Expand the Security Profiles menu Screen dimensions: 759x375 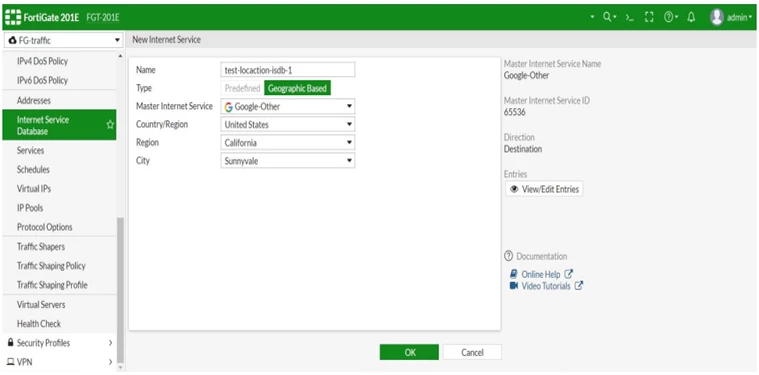[x=60, y=343]
